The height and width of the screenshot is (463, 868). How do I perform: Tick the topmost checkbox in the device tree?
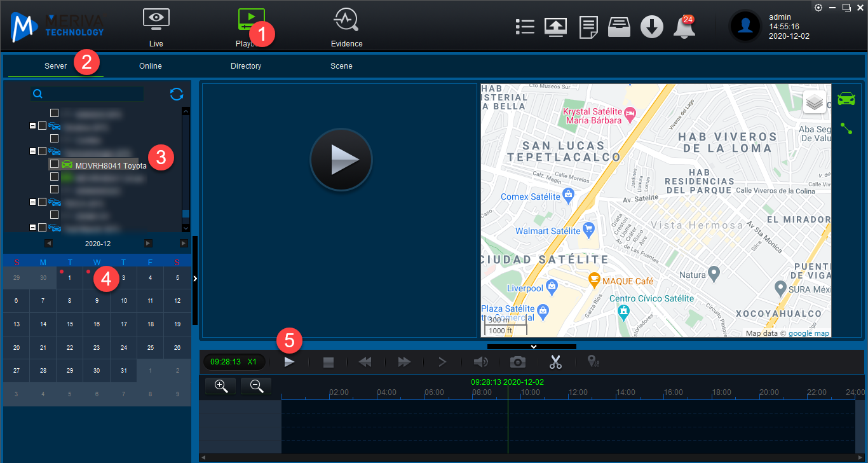(55, 113)
